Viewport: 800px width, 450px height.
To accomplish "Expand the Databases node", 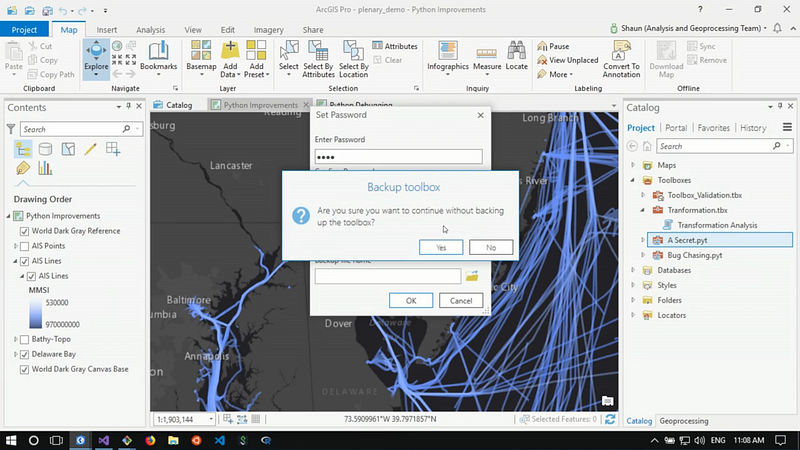I will pos(633,270).
